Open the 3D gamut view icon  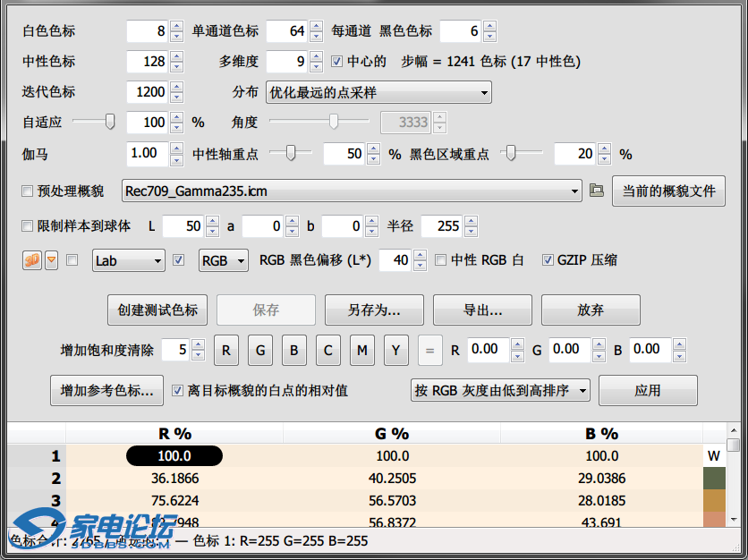pyautogui.click(x=31, y=260)
